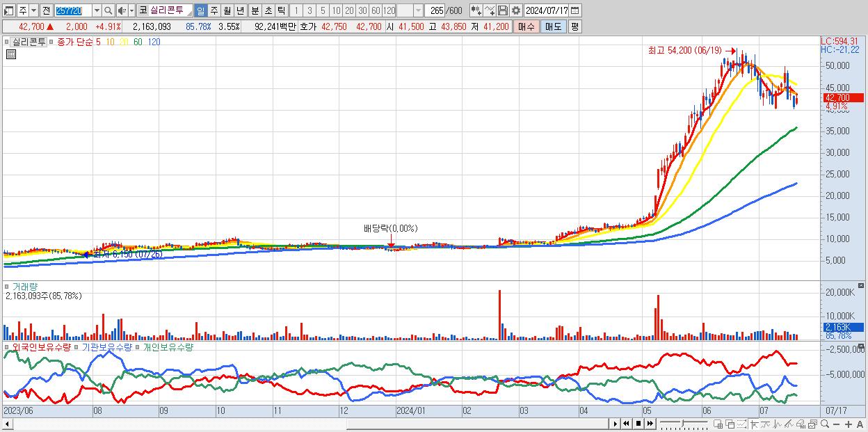Select the daily 일 chart period
Viewport: 868px width, 432px height.
200,10
